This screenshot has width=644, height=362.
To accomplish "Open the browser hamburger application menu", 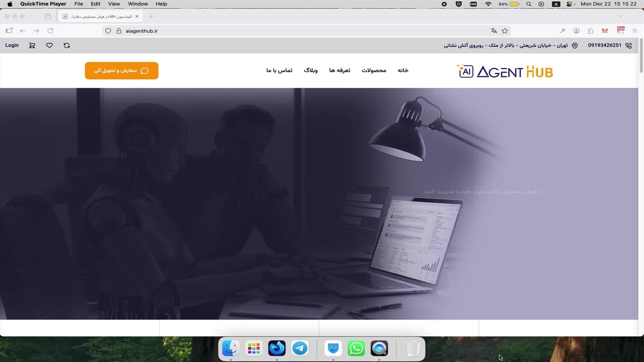I will pos(634,31).
